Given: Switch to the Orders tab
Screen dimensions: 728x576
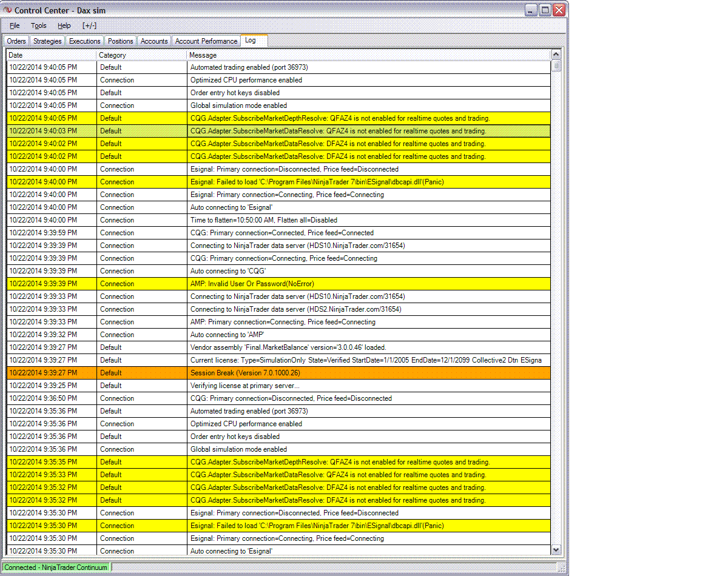Looking at the screenshot, I should pos(16,41).
